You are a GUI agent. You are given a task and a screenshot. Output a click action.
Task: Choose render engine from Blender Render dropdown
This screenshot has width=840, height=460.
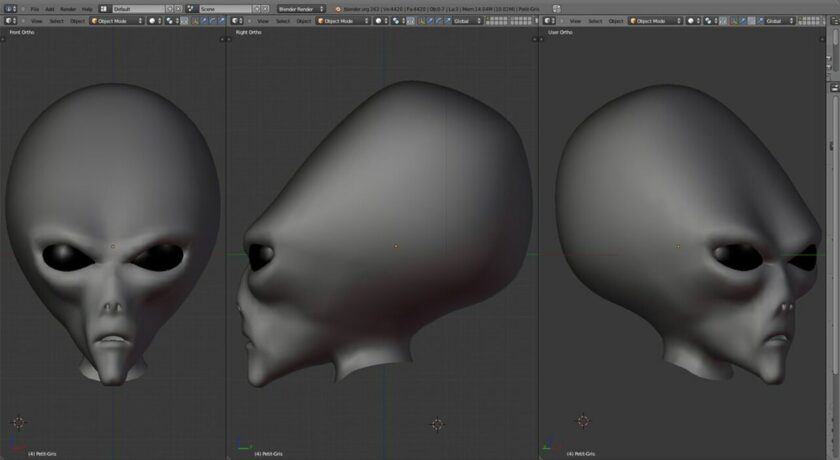tap(301, 9)
